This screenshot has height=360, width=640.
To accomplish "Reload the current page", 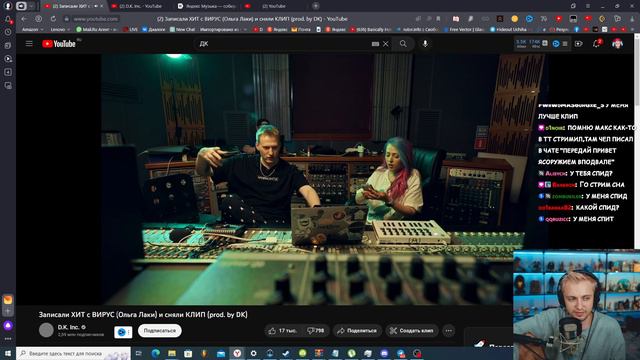I will (53, 19).
